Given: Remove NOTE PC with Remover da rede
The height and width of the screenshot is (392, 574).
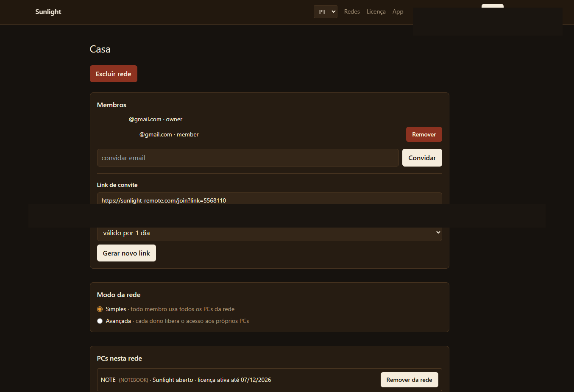Looking at the screenshot, I should pos(409,380).
